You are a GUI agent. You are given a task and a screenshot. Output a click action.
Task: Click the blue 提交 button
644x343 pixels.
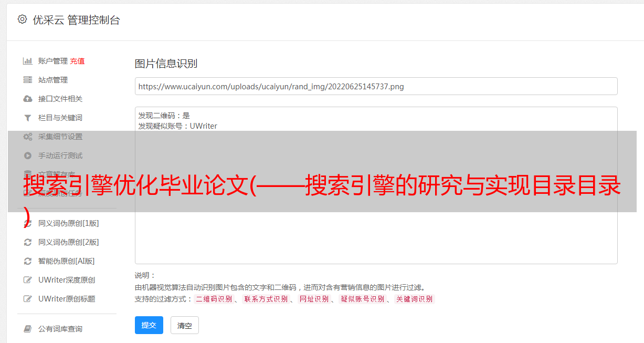pos(149,325)
